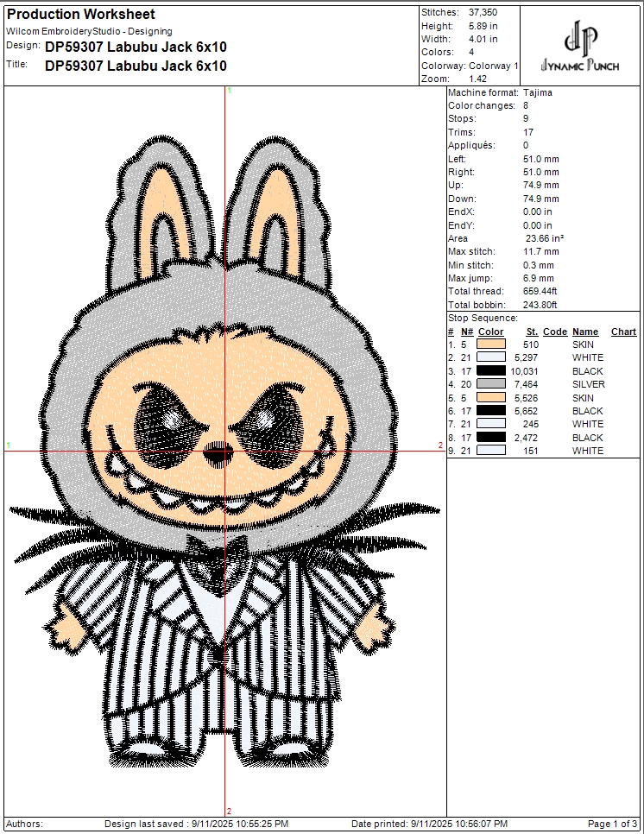Click the Authors label in the footer
This screenshot has width=644, height=834.
(24, 824)
